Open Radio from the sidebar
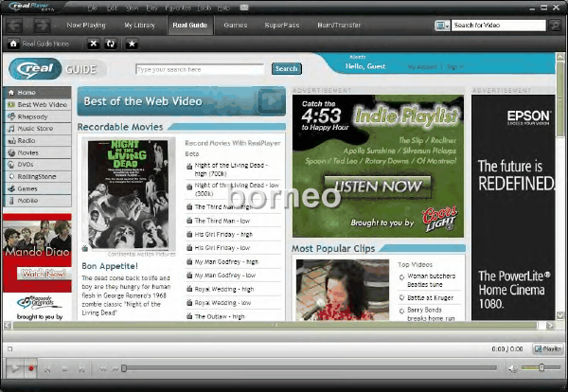 pyautogui.click(x=38, y=140)
